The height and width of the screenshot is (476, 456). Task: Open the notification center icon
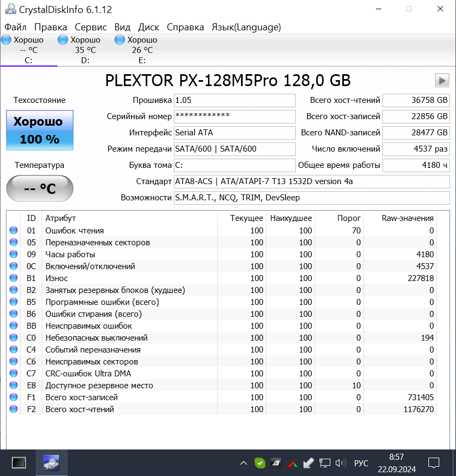[434, 463]
